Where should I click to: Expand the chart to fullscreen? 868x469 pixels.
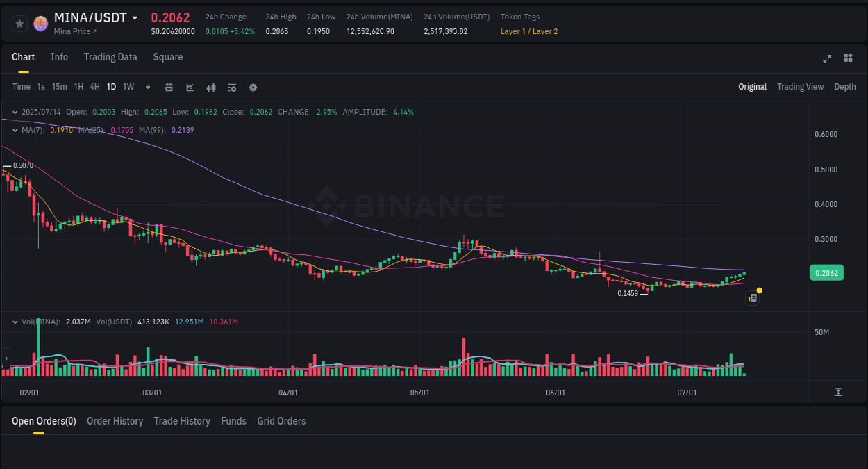[x=826, y=59]
